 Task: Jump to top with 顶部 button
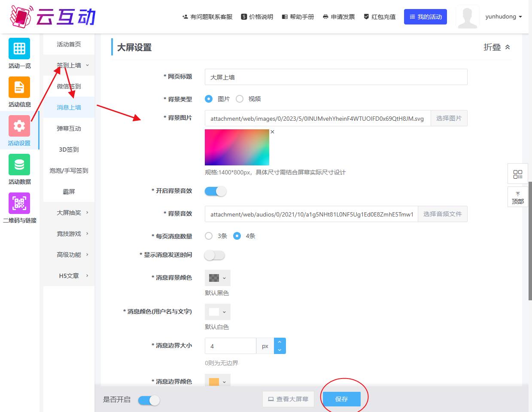517,198
